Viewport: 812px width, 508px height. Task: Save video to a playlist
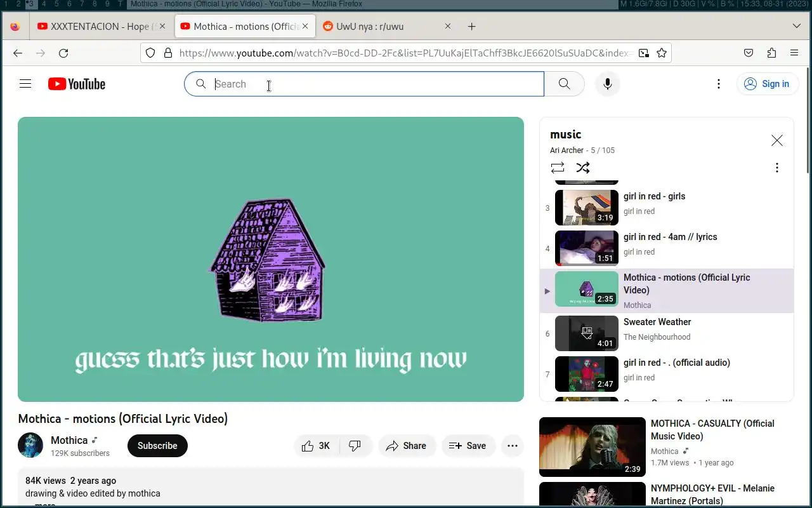468,446
